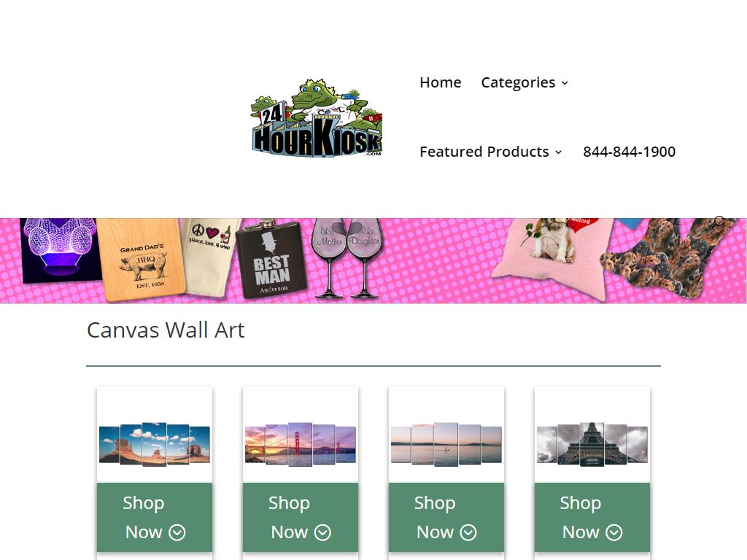Click the chevron next to Categories
Image resolution: width=747 pixels, height=560 pixels.
[x=565, y=83]
